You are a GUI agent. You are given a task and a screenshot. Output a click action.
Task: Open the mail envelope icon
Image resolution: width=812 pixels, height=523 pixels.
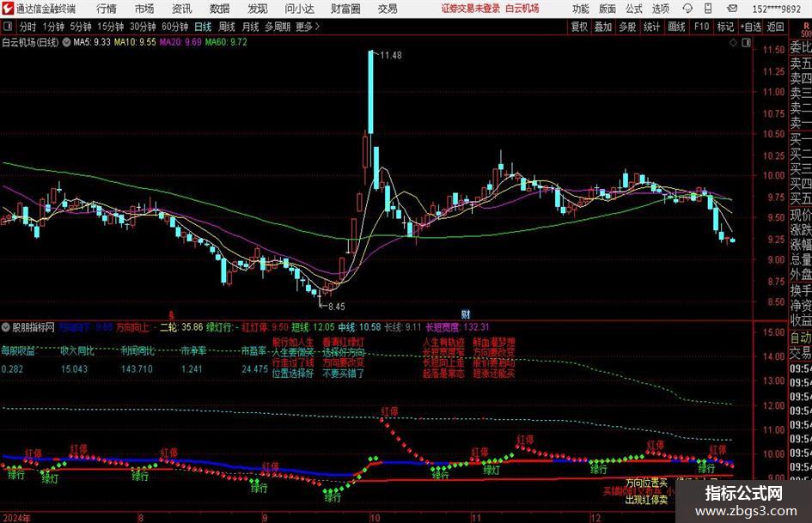pos(732,9)
